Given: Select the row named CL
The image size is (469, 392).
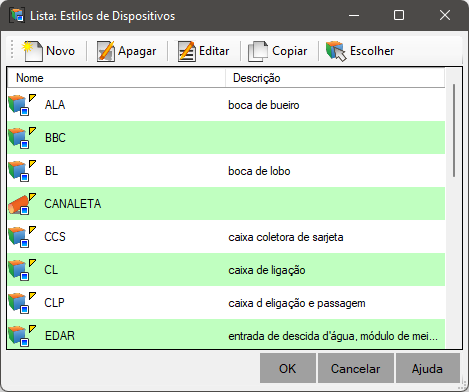Looking at the screenshot, I should 226,270.
